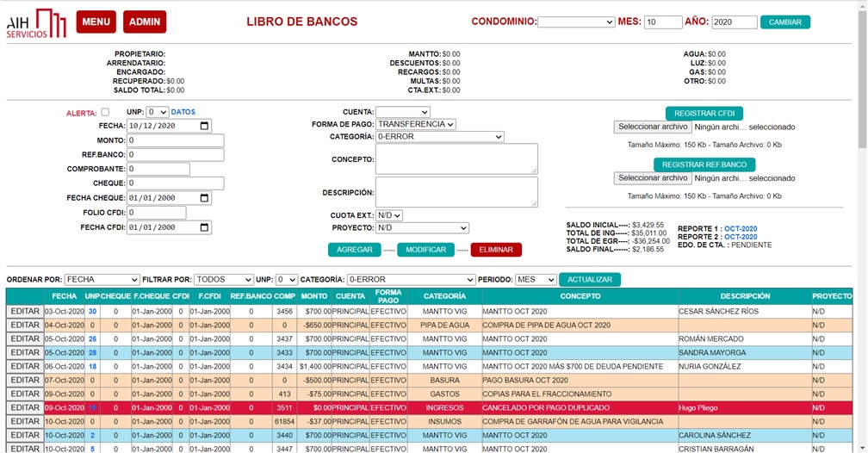Click EDITAR for the Hugo Pliego cancelled row
The image size is (868, 453).
pyautogui.click(x=25, y=407)
